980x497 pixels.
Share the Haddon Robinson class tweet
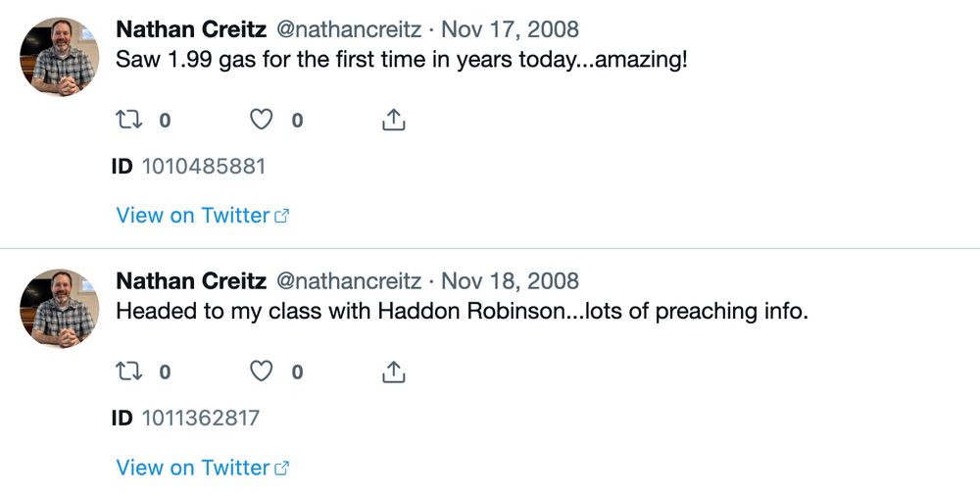(392, 372)
